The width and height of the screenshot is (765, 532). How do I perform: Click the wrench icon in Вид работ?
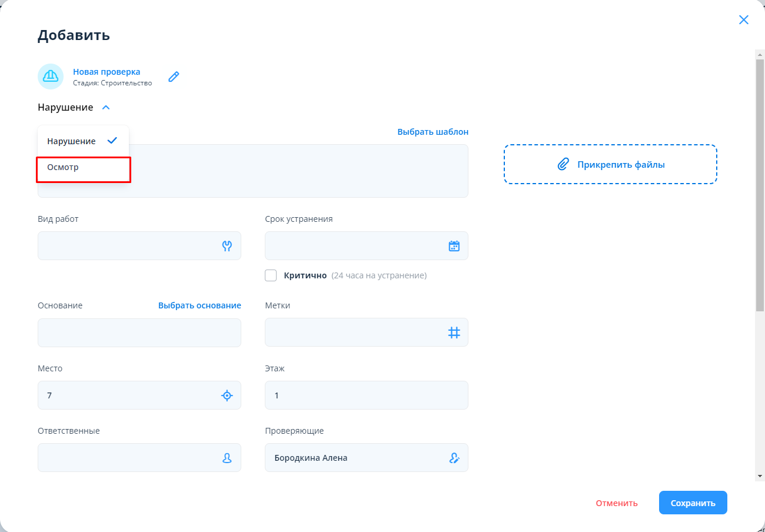[227, 246]
